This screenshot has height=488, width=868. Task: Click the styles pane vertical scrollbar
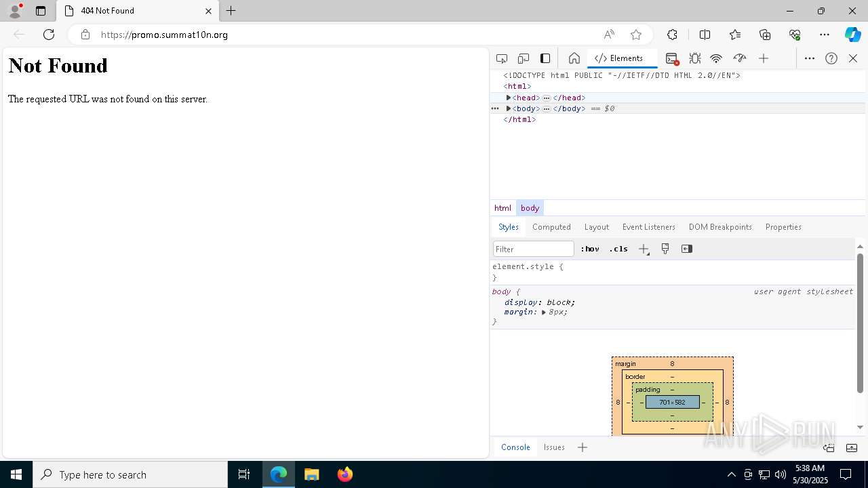(x=860, y=323)
